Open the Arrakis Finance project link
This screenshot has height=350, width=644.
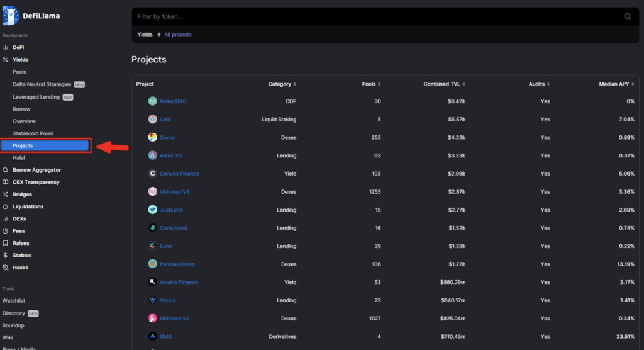(x=179, y=282)
